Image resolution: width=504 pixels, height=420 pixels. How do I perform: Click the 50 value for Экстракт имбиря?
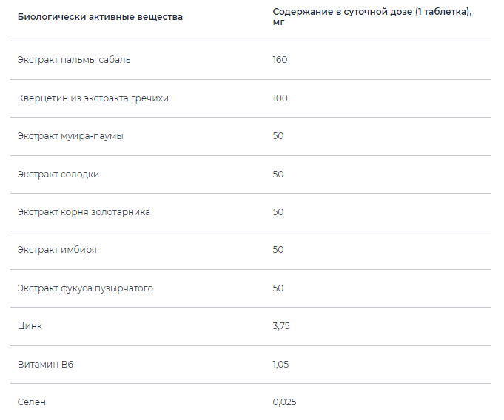278,250
